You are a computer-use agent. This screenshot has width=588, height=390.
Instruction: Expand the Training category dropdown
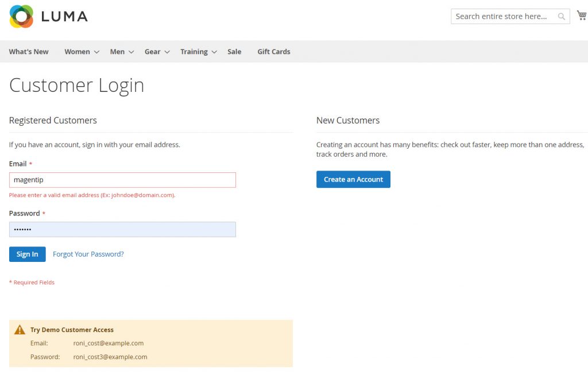click(194, 51)
